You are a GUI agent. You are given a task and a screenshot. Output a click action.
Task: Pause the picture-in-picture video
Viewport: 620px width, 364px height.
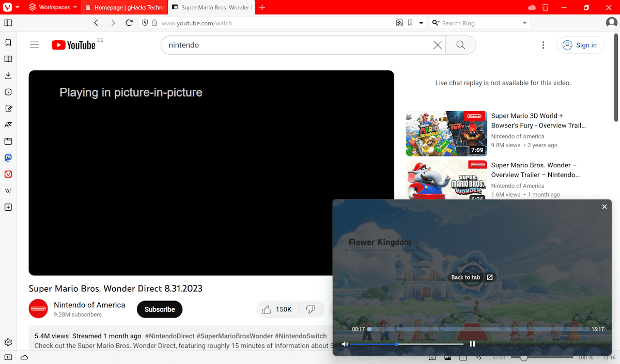coord(472,344)
